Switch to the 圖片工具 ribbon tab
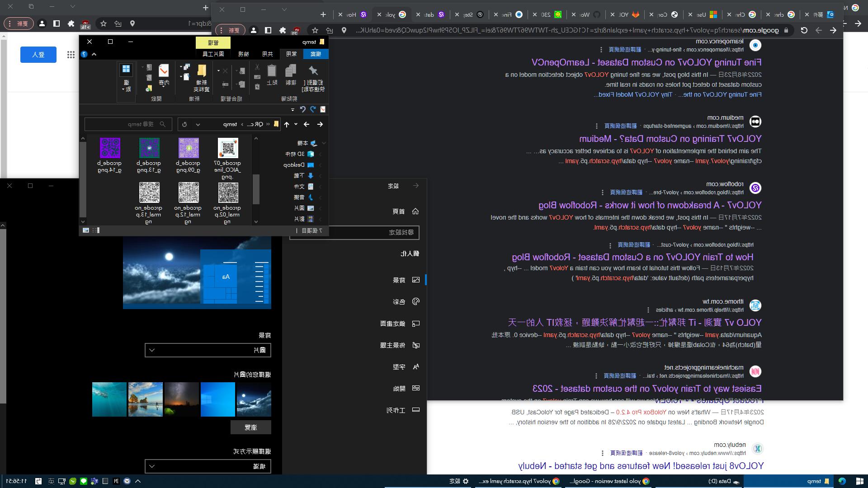Viewport: 868px width, 488px height. [213, 54]
